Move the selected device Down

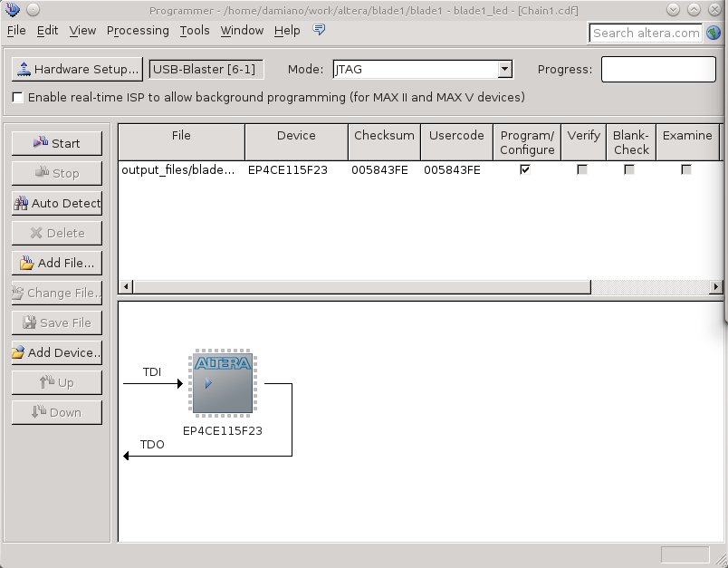coord(57,412)
